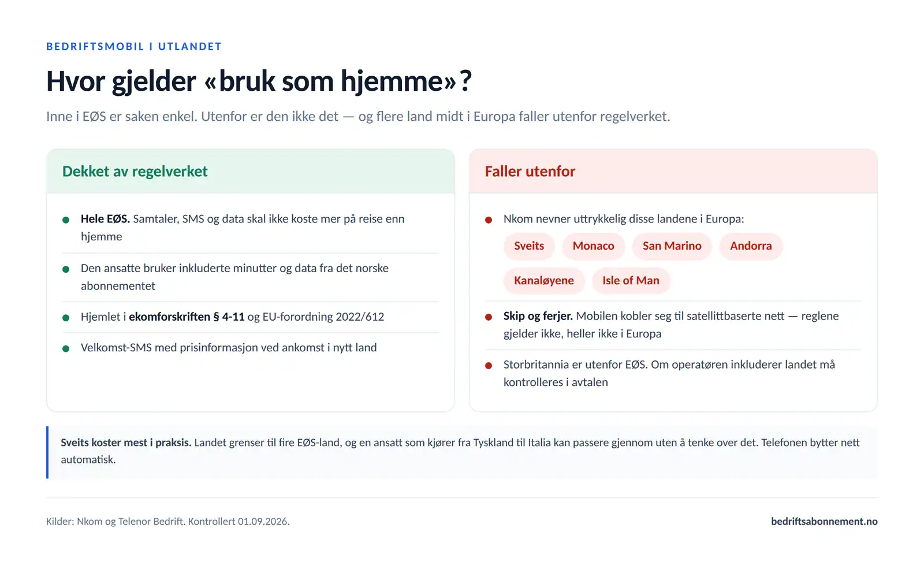Click the red bullet beside Nkom nevner
This screenshot has height=568, width=924.
[x=489, y=220]
